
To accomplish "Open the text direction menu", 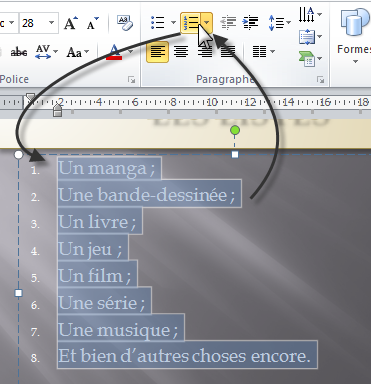I will point(310,14).
